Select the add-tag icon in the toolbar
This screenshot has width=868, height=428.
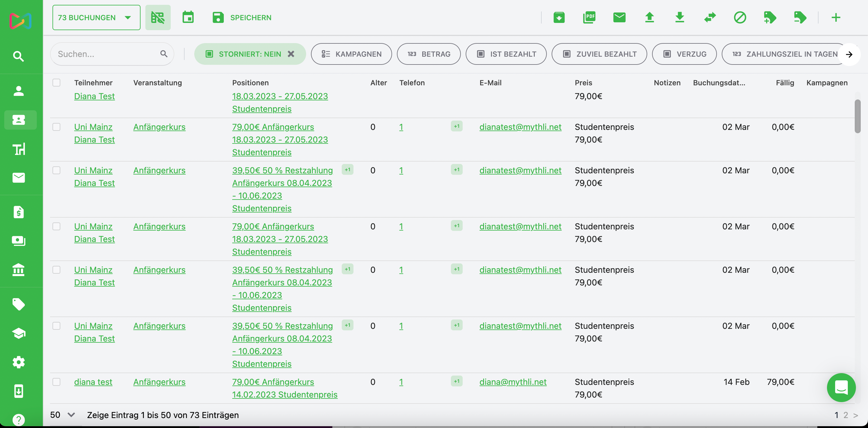(x=771, y=17)
